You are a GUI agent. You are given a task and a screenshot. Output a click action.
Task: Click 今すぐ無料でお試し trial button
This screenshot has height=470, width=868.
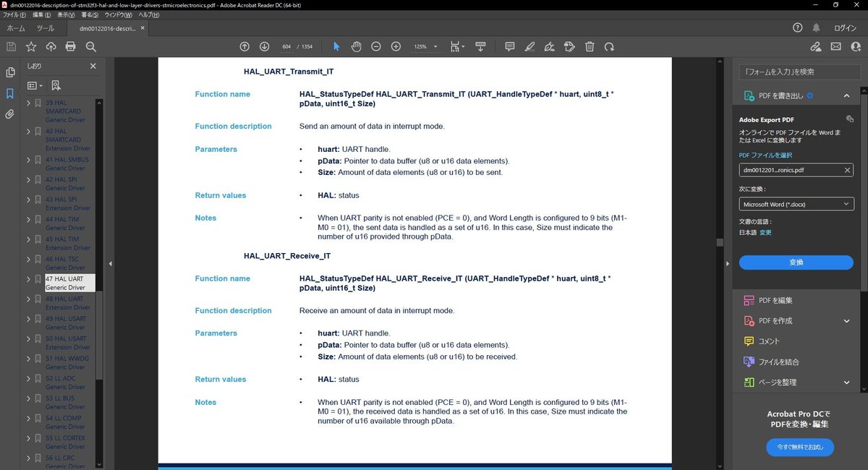tap(800, 448)
